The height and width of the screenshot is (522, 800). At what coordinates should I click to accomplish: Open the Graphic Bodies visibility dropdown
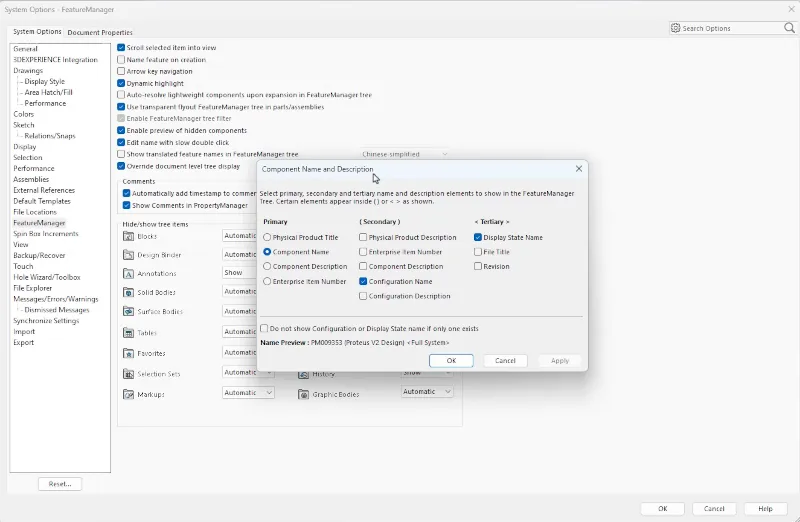pyautogui.click(x=427, y=392)
